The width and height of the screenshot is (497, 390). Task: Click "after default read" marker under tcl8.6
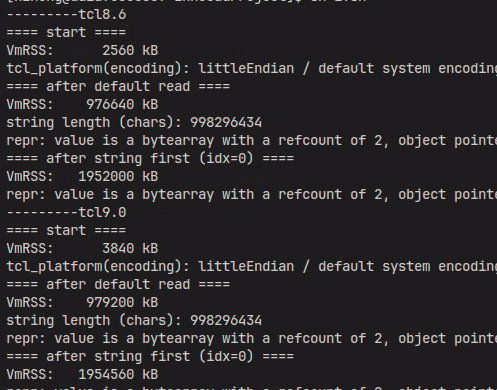pyautogui.click(x=118, y=87)
